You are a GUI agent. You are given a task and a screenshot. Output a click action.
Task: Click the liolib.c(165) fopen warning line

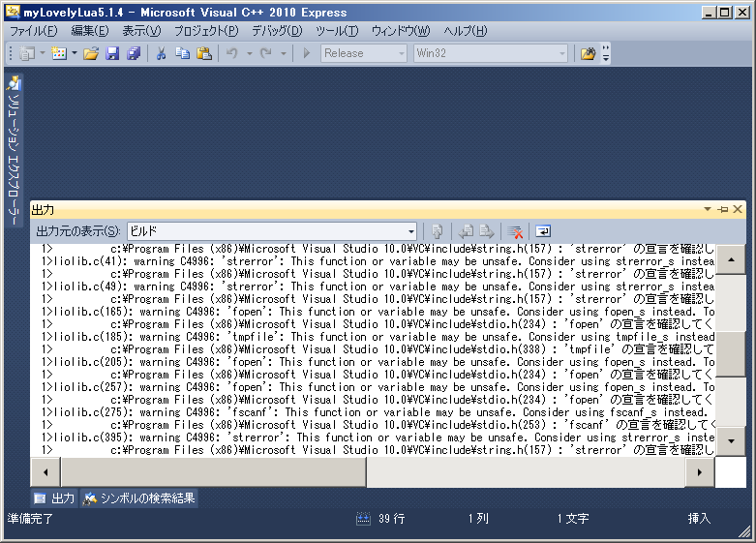(378, 312)
